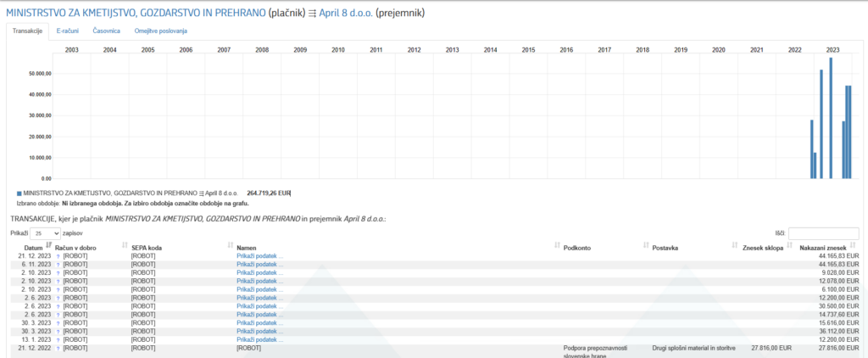Open the records-per-page dropdown showing 25
Viewport: 868px width, 358px height.
coord(46,234)
